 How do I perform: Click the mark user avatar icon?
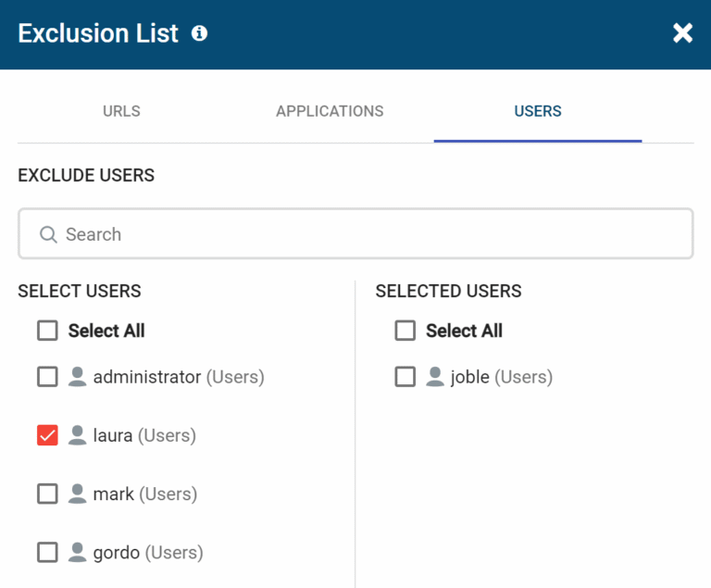(x=77, y=494)
